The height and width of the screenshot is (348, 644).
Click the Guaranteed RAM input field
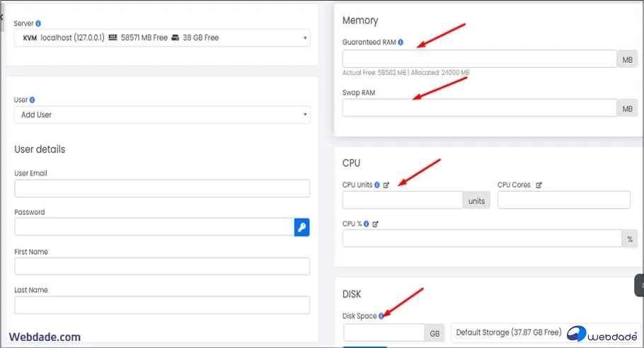point(479,59)
